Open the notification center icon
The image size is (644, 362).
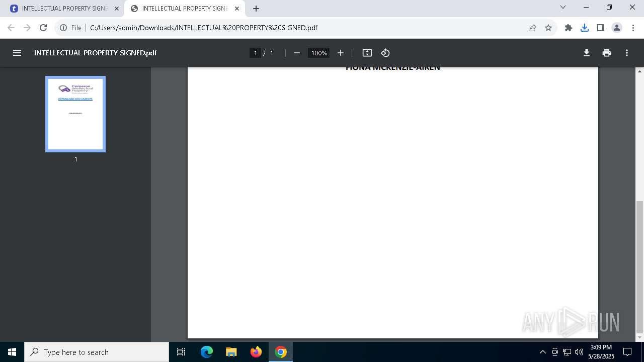point(627,352)
